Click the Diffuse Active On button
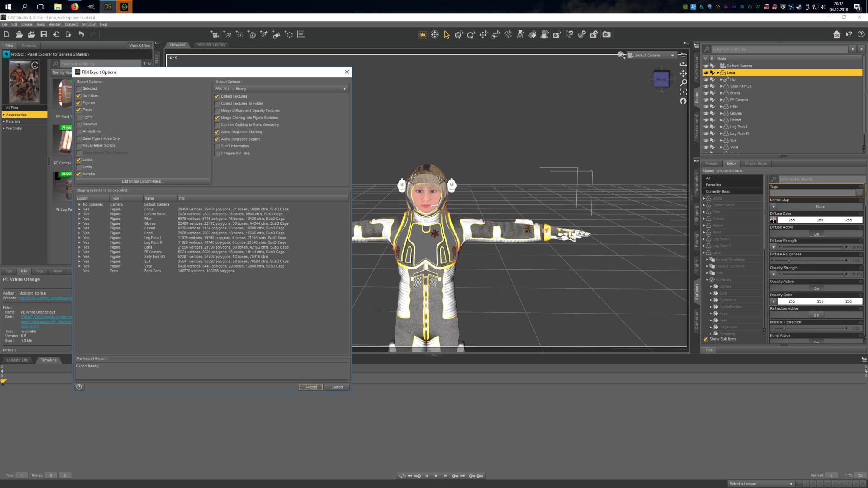 point(816,234)
